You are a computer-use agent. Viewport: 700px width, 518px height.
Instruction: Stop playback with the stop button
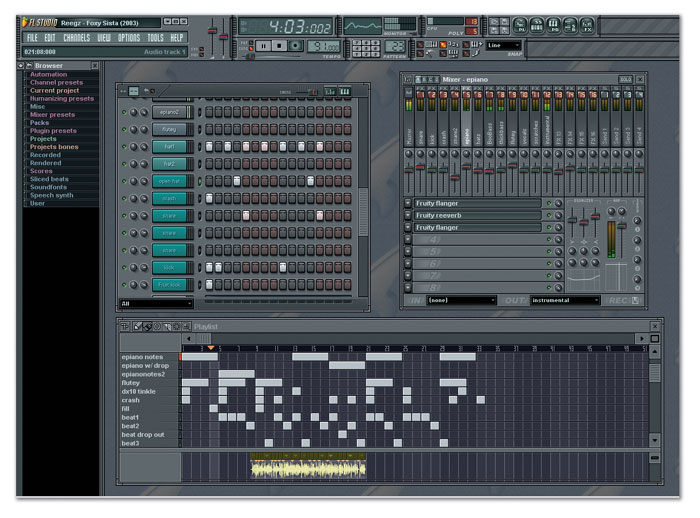click(279, 46)
